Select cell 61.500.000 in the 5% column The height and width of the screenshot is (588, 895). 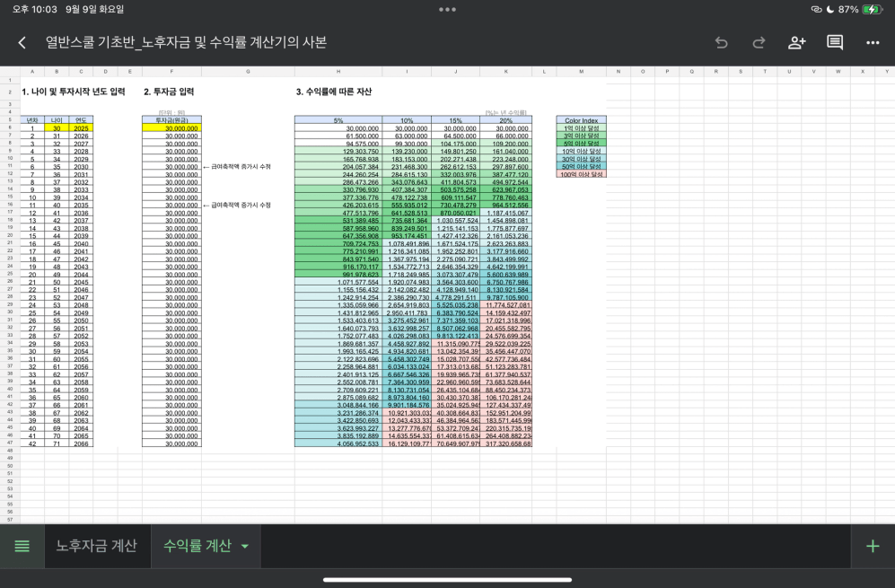pyautogui.click(x=338, y=136)
